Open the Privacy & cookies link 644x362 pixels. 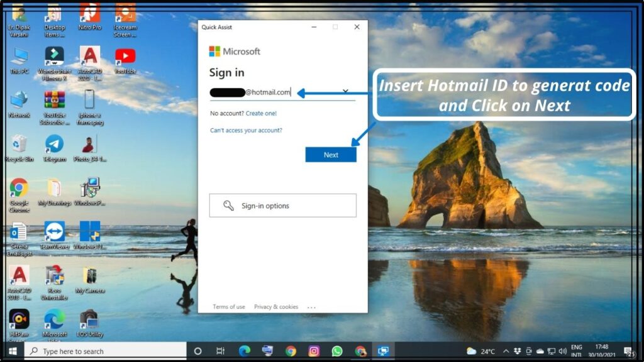[x=276, y=307]
